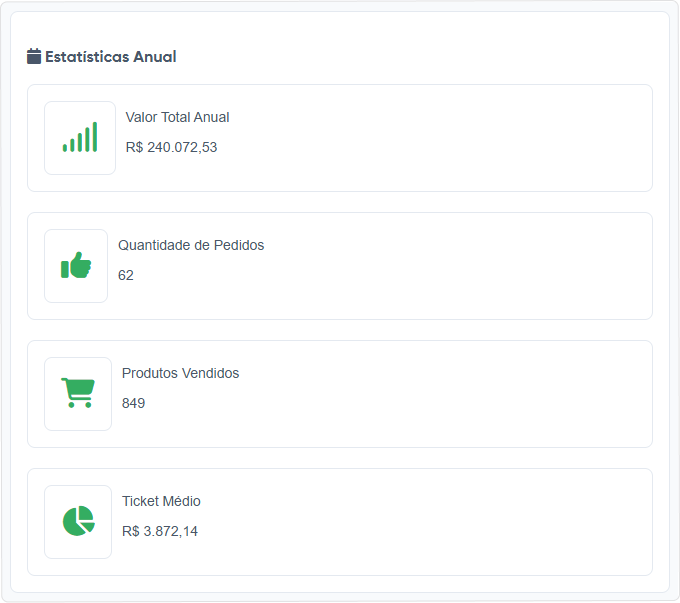Click the green shopping cart icon

coord(78,393)
